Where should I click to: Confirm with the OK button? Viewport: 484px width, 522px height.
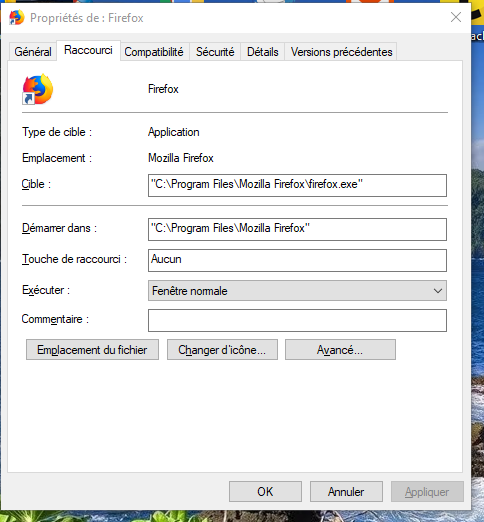[x=265, y=491]
